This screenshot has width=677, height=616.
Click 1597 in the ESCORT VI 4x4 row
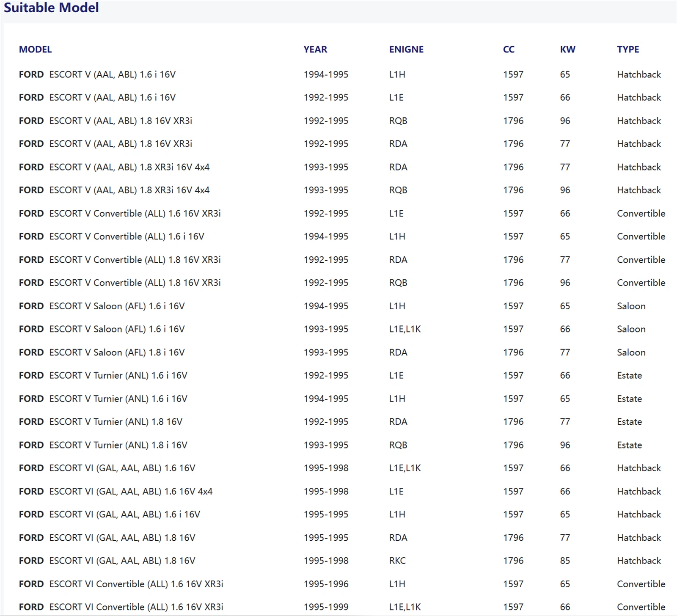click(x=513, y=491)
